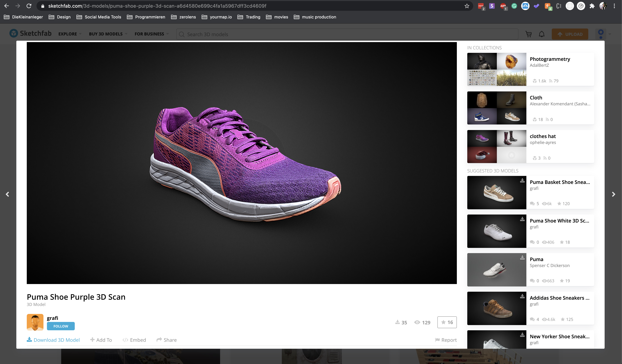Focus the Search 3D models field
The height and width of the screenshot is (364, 622).
pyautogui.click(x=347, y=34)
